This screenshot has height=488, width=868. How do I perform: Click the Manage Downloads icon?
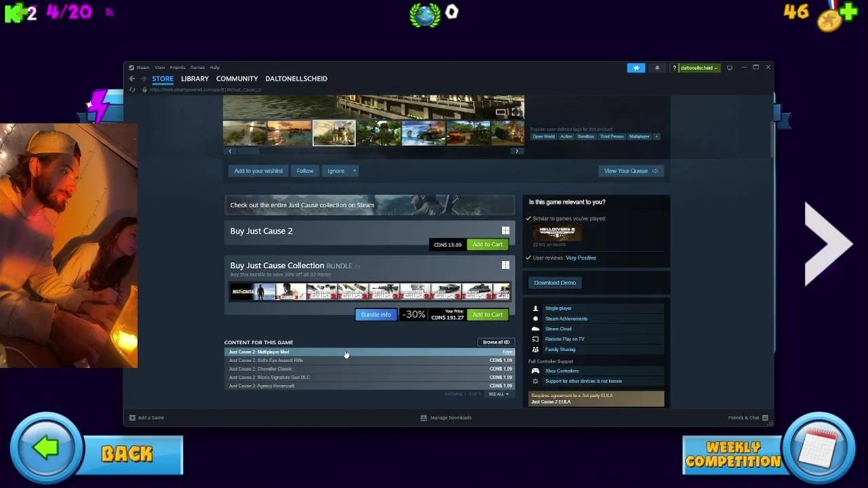[424, 418]
